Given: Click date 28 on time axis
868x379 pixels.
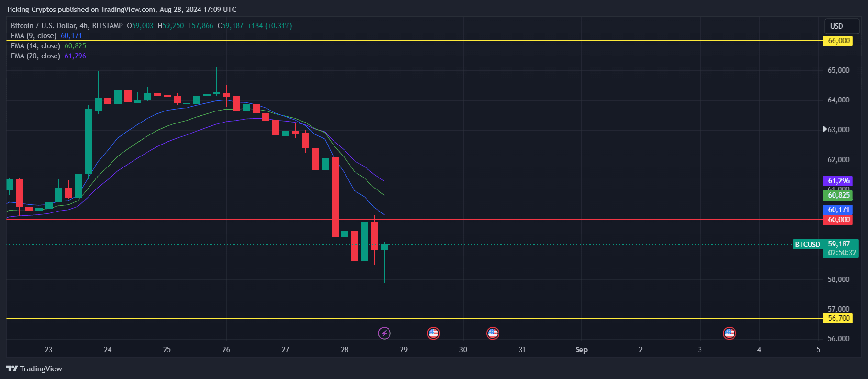Looking at the screenshot, I should point(345,350).
